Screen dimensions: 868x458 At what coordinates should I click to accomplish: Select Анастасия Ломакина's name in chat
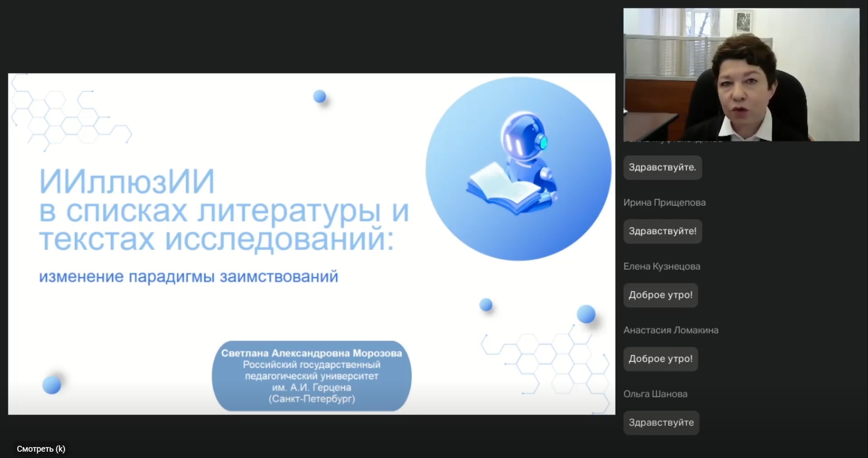click(x=670, y=330)
